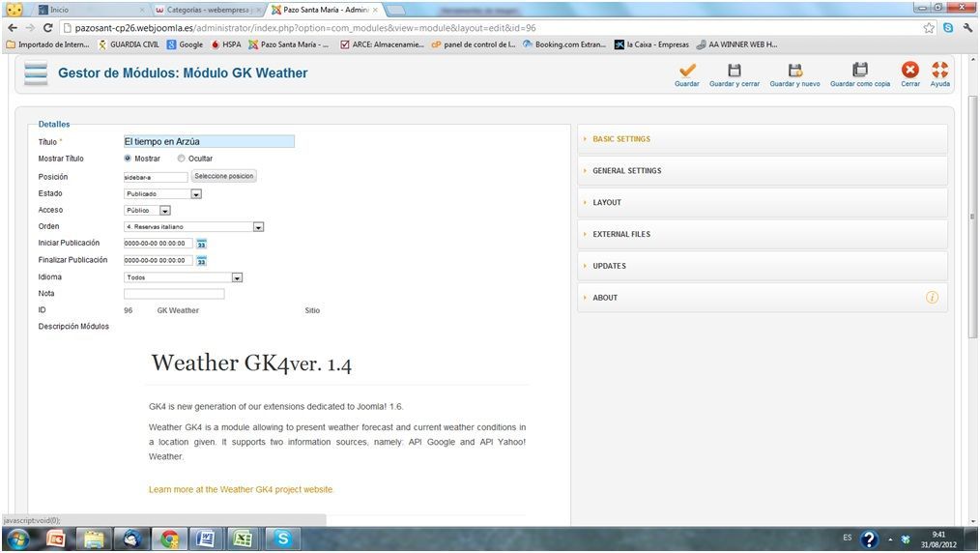Select Mostrar radio button
The height and width of the screenshot is (553, 980).
pos(128,159)
